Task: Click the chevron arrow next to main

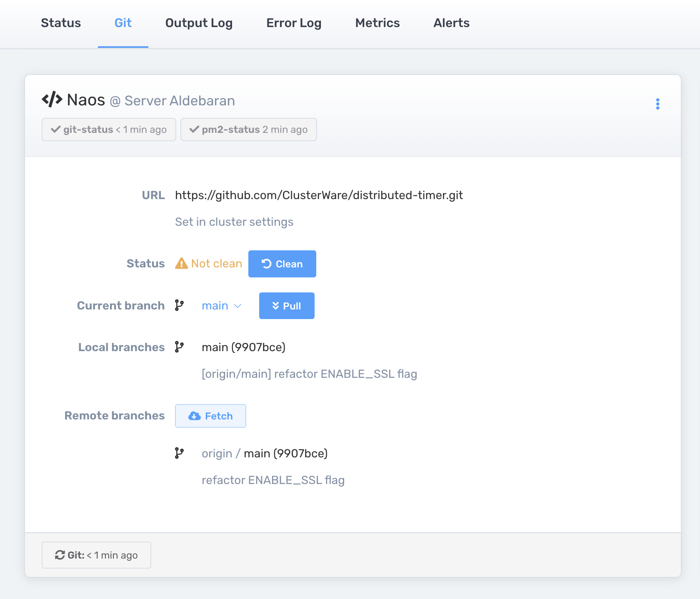Action: tap(237, 306)
